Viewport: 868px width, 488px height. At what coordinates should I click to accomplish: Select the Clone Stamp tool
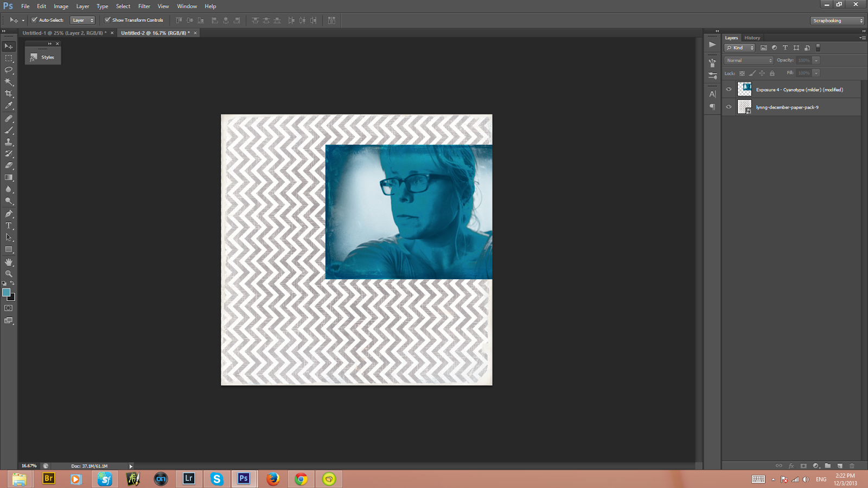[9, 142]
